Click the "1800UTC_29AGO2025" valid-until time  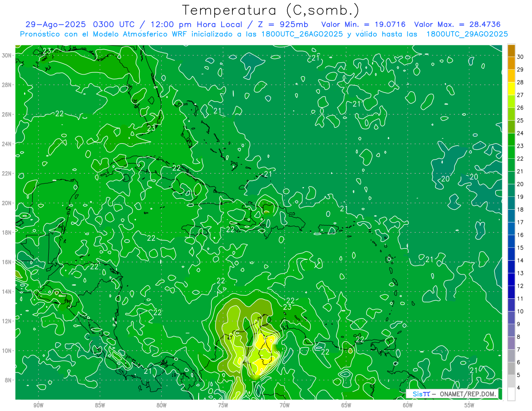pos(467,34)
